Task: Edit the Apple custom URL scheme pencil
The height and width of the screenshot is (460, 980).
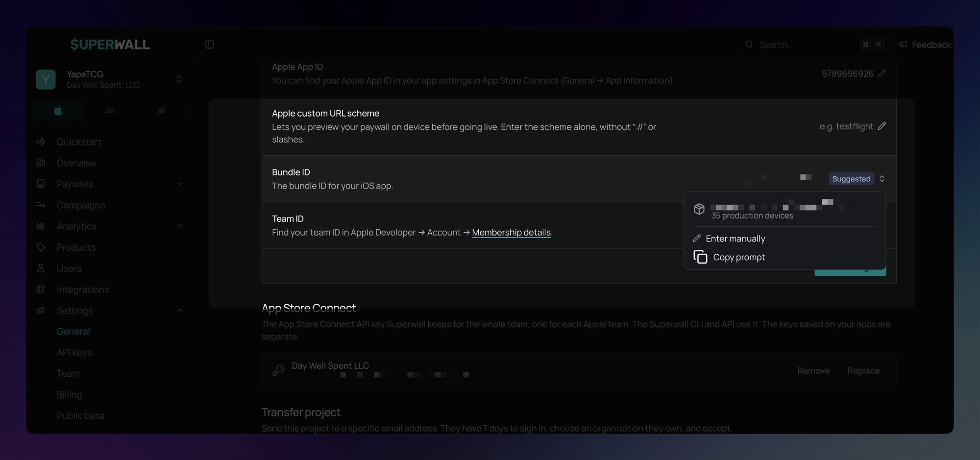Action: pyautogui.click(x=882, y=126)
